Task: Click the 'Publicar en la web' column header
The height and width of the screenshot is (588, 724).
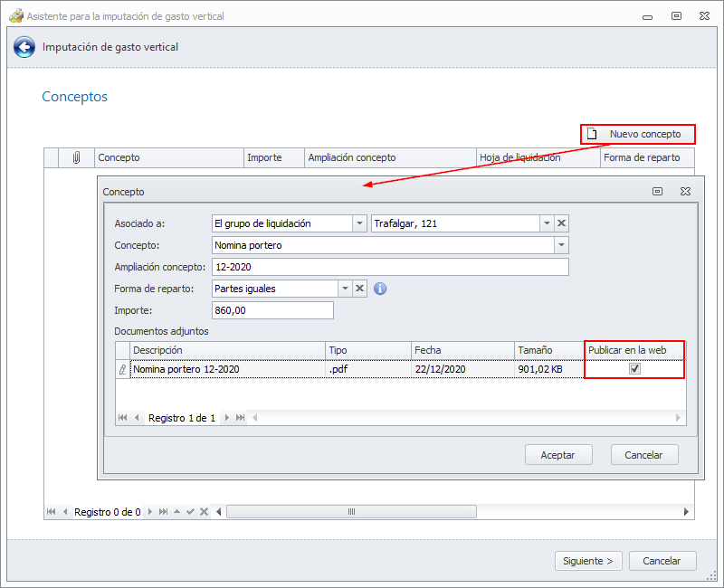Action: click(634, 350)
